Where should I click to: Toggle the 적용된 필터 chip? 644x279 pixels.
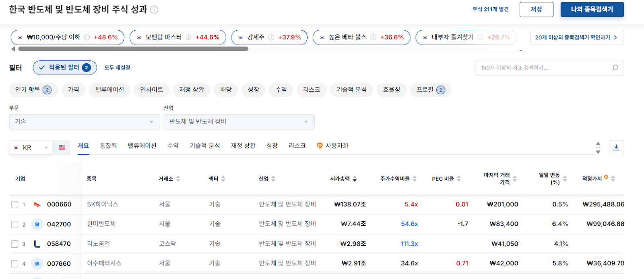[x=65, y=68]
